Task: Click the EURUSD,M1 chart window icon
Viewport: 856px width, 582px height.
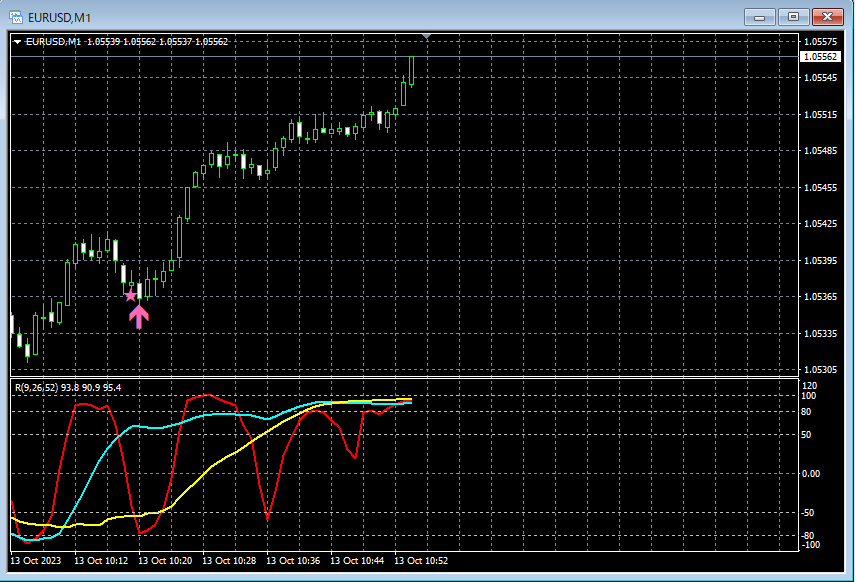Action: click(16, 17)
